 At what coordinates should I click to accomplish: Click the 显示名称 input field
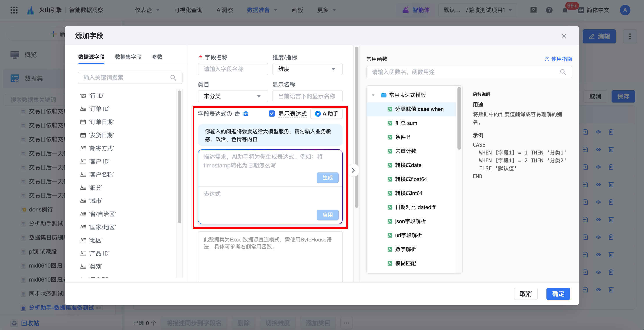(x=307, y=96)
